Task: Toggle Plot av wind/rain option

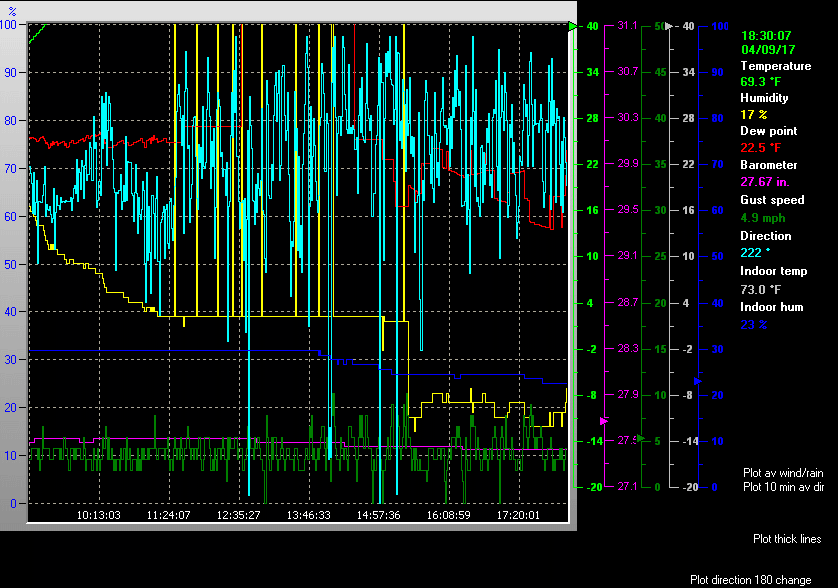Action: [x=783, y=472]
